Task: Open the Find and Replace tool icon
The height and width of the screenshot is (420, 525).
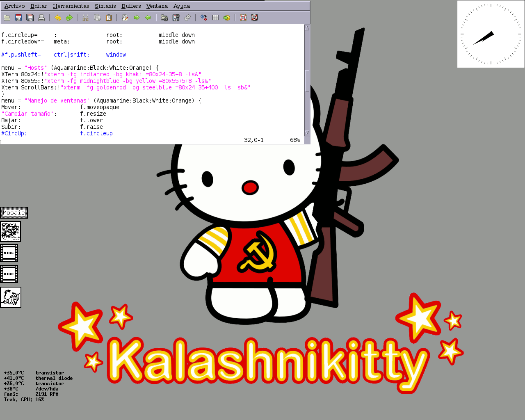Action: click(x=125, y=18)
